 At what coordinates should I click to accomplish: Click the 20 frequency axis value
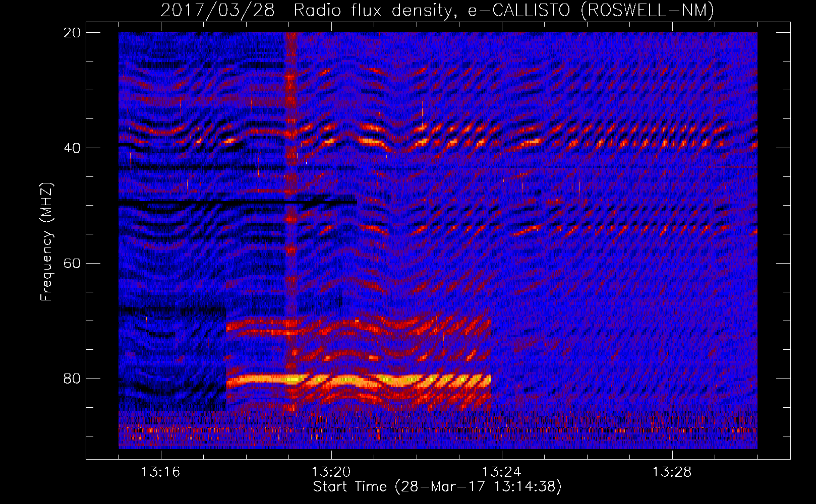72,33
